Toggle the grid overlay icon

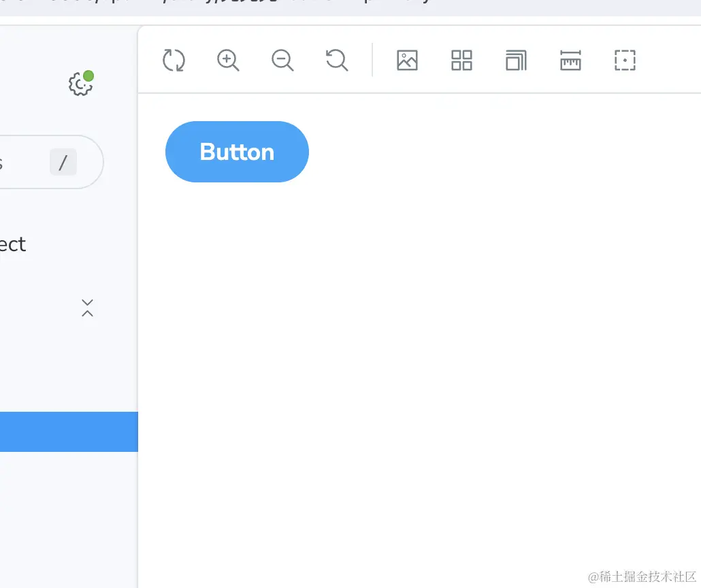(462, 61)
